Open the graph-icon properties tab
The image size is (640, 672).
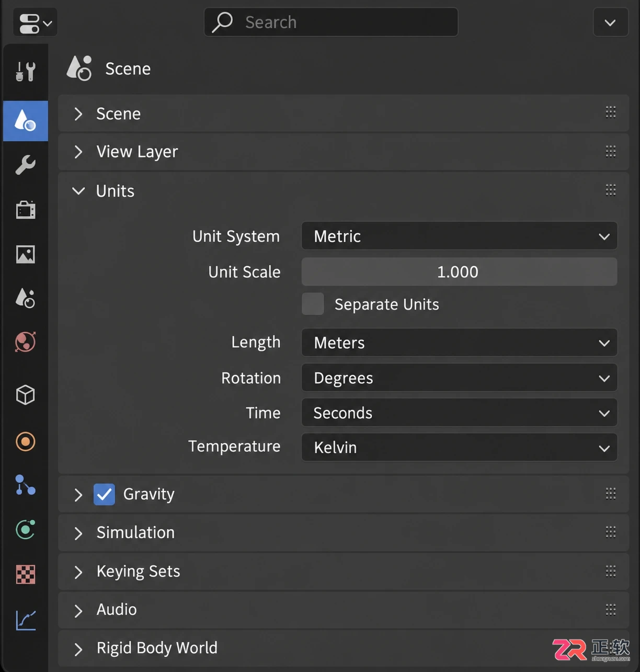point(25,620)
